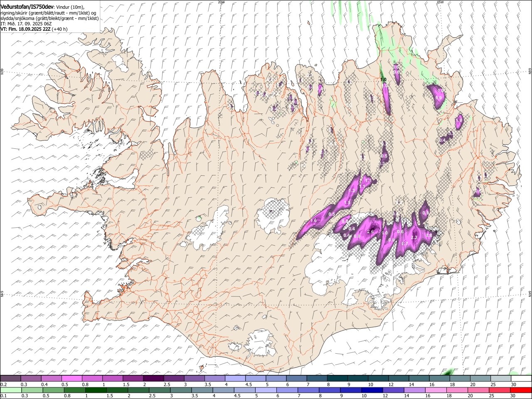The height and width of the screenshot is (399, 532).
Task: Click lower legend light pink swatch at 16
Action: click(436, 390)
